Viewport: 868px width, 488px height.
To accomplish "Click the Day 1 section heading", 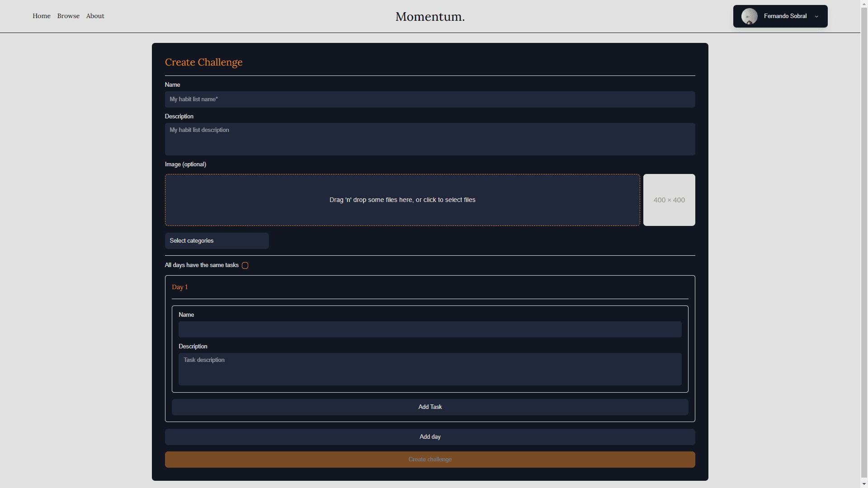I will pos(179,287).
